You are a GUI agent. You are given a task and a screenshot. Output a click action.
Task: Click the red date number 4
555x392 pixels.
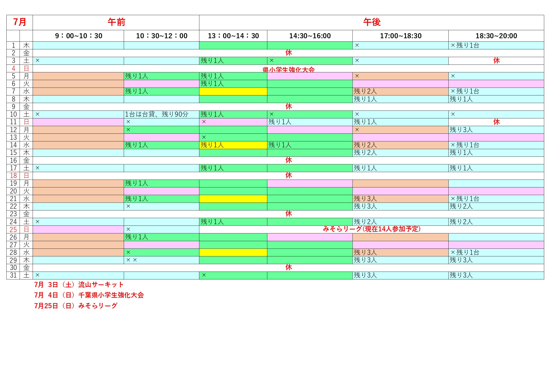pos(13,69)
